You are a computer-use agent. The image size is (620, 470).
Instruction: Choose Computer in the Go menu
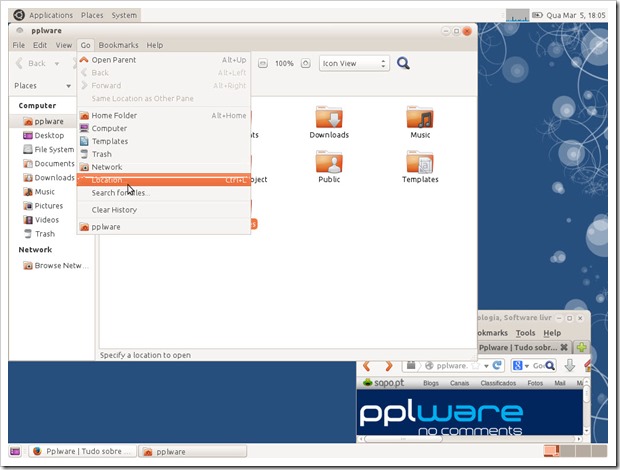click(x=163, y=128)
